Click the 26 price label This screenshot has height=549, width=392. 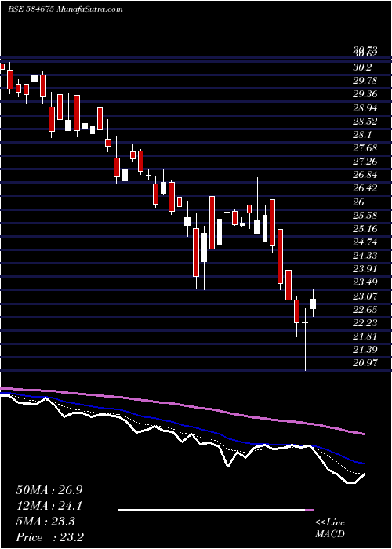click(359, 202)
